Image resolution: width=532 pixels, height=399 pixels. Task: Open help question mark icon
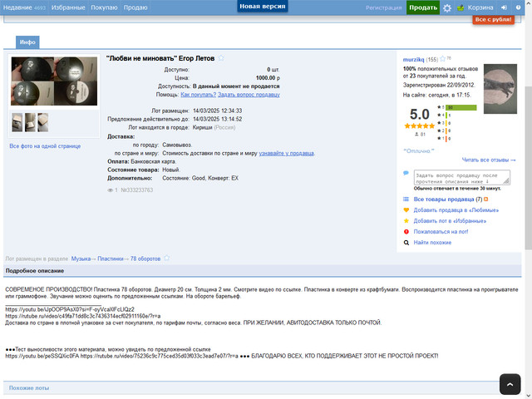click(518, 7)
